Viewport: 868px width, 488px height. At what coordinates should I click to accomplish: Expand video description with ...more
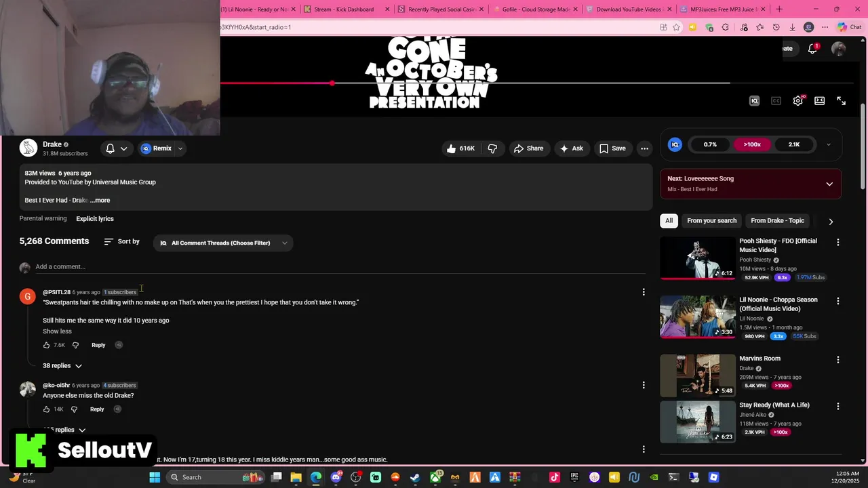tap(100, 201)
